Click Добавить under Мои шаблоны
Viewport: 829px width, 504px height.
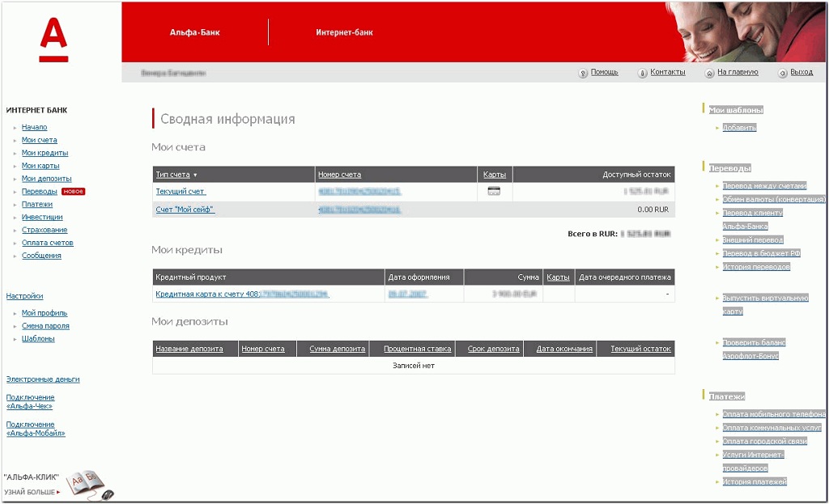pos(740,127)
